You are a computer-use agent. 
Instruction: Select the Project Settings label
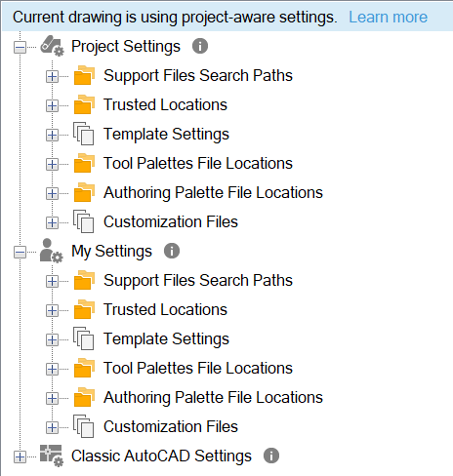pos(126,46)
